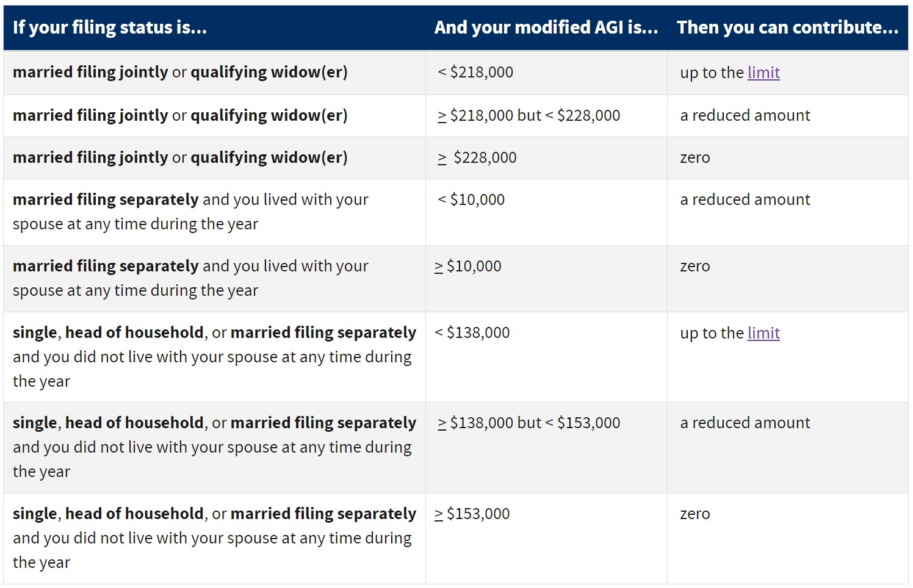Select the '< $218,000' AGI cell

pos(546,73)
